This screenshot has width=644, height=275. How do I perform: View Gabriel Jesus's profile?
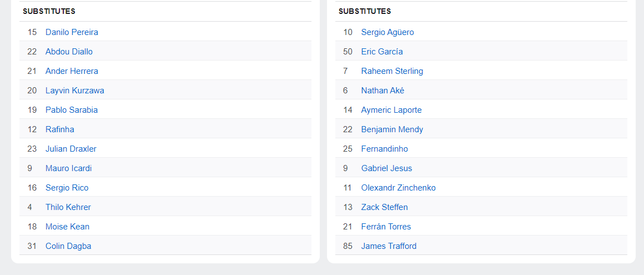[x=386, y=168]
